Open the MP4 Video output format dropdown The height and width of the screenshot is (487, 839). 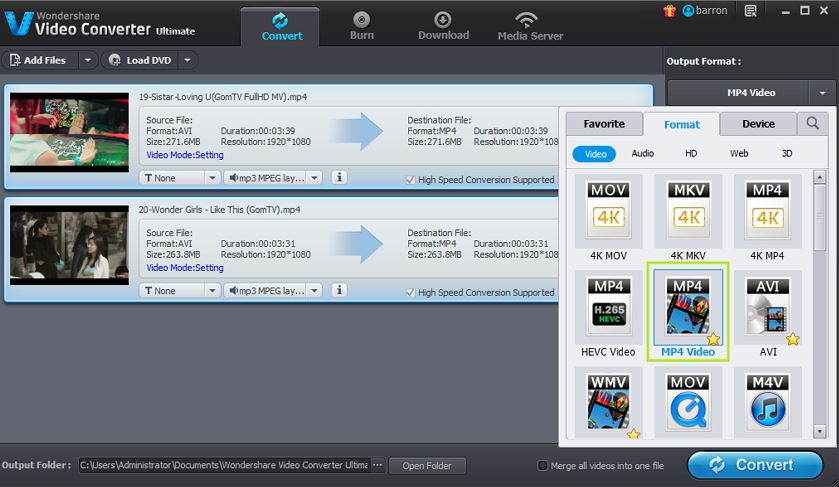tap(822, 93)
